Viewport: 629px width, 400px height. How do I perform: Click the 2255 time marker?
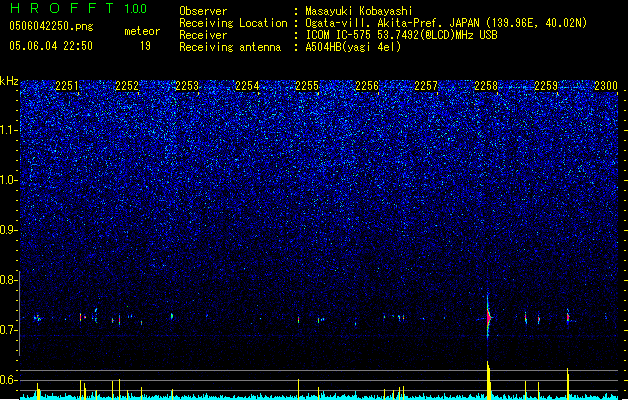[307, 86]
